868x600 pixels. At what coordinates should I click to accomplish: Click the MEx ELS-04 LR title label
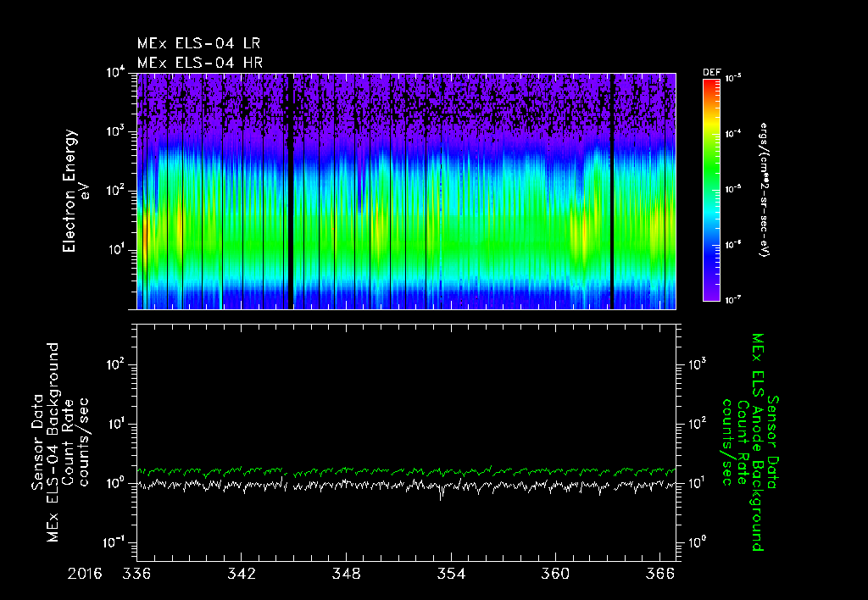198,43
